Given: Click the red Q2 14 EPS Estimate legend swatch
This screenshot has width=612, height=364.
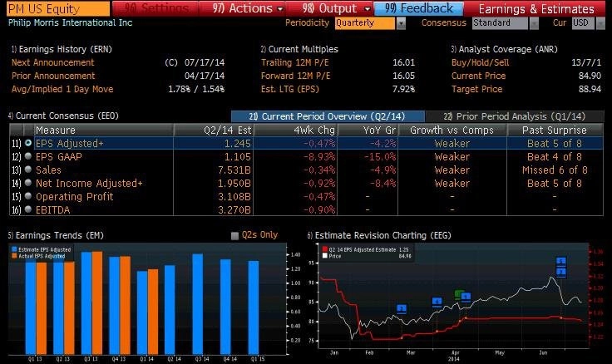Looking at the screenshot, I should [325, 249].
